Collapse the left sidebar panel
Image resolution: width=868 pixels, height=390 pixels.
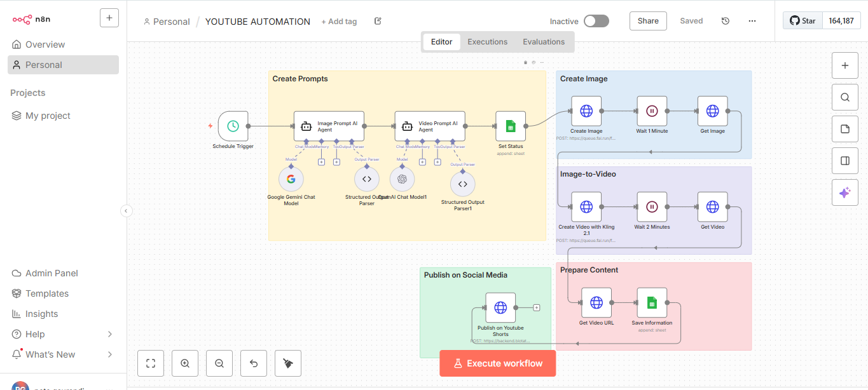click(x=126, y=210)
